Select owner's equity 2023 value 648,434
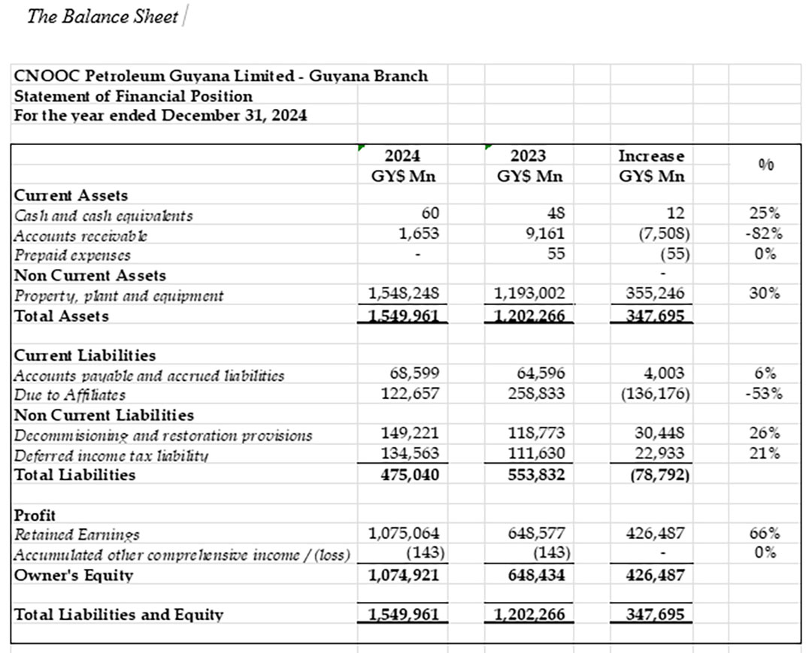 pos(536,576)
